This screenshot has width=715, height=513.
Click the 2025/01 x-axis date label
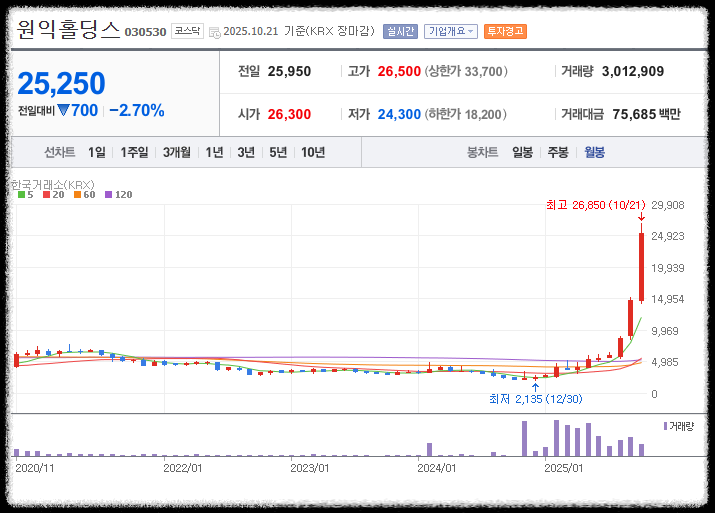tap(563, 468)
